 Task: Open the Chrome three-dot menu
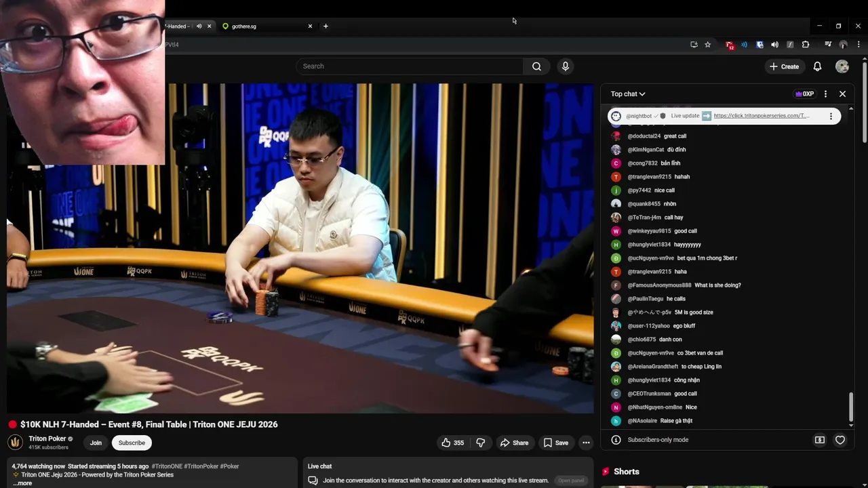click(x=859, y=45)
